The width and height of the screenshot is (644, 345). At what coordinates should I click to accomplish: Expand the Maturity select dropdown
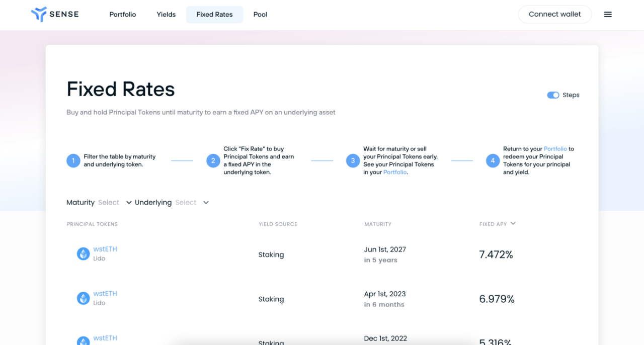115,203
